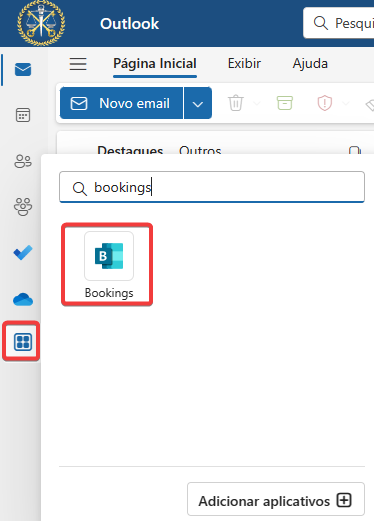Image resolution: width=374 pixels, height=521 pixels.
Task: Open the OneDrive cloud icon
Action: click(x=23, y=299)
